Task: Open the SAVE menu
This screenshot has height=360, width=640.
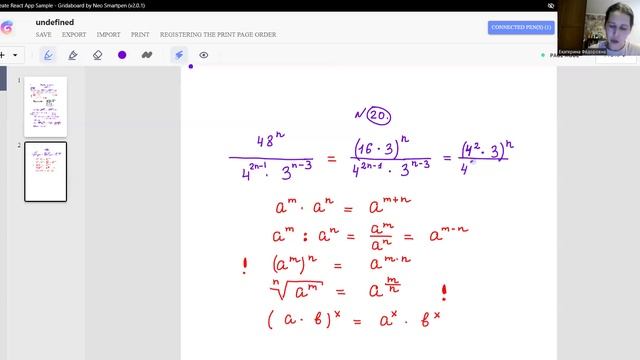Action: click(44, 35)
